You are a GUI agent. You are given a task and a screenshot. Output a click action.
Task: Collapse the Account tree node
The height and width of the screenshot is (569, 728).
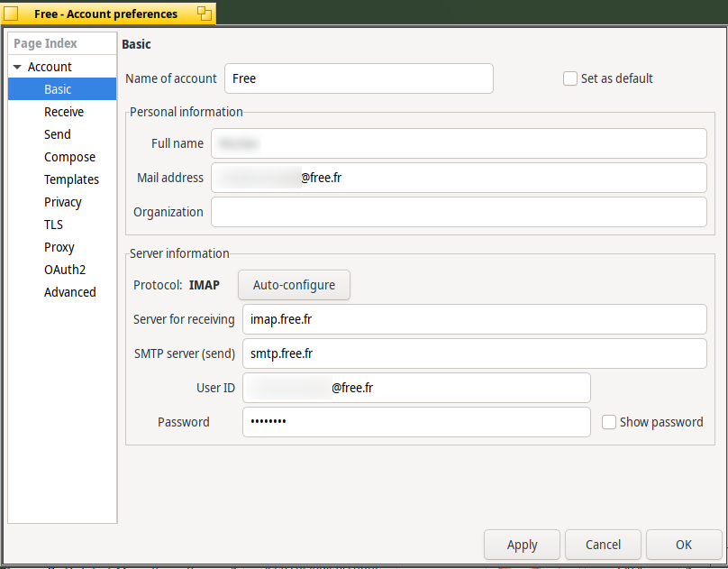coord(17,67)
